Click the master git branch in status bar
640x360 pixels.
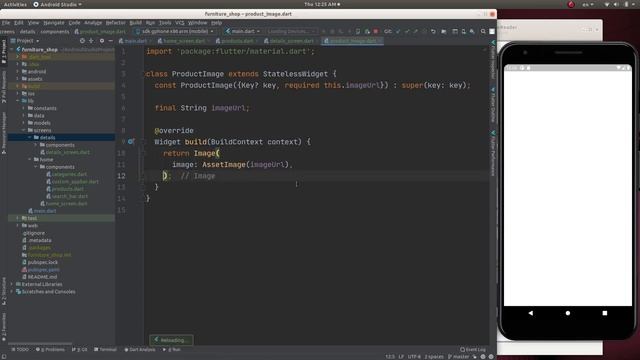(459, 356)
